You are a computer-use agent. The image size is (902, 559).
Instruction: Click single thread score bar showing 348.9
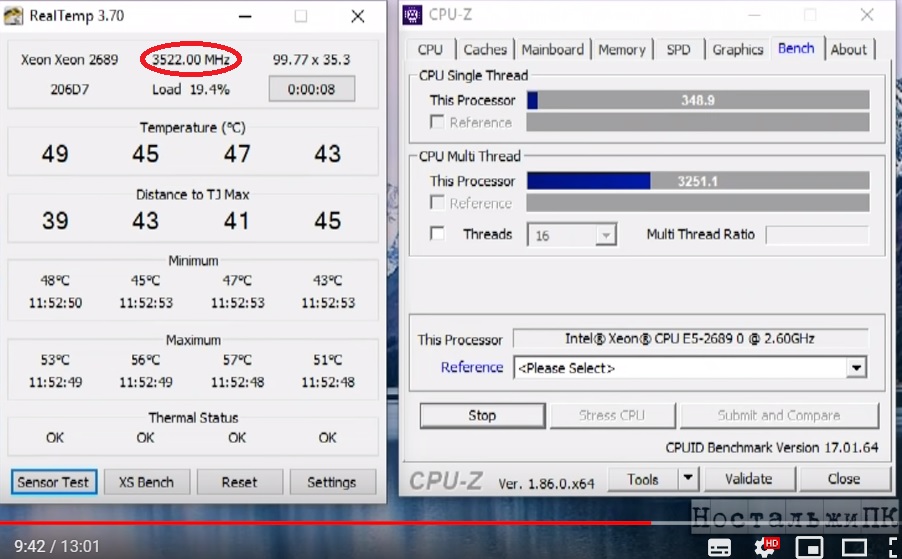tap(698, 100)
